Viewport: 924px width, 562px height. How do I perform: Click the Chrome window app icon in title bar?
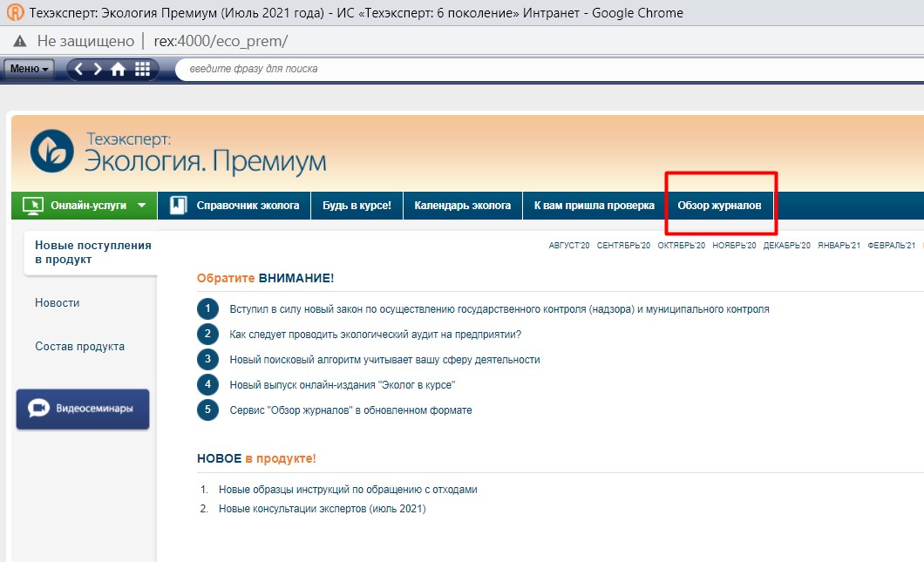point(16,12)
